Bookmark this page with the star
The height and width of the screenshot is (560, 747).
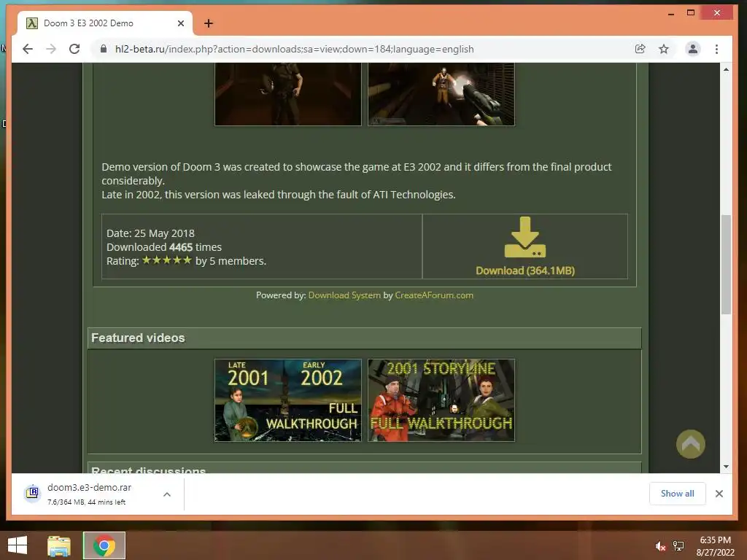tap(664, 49)
